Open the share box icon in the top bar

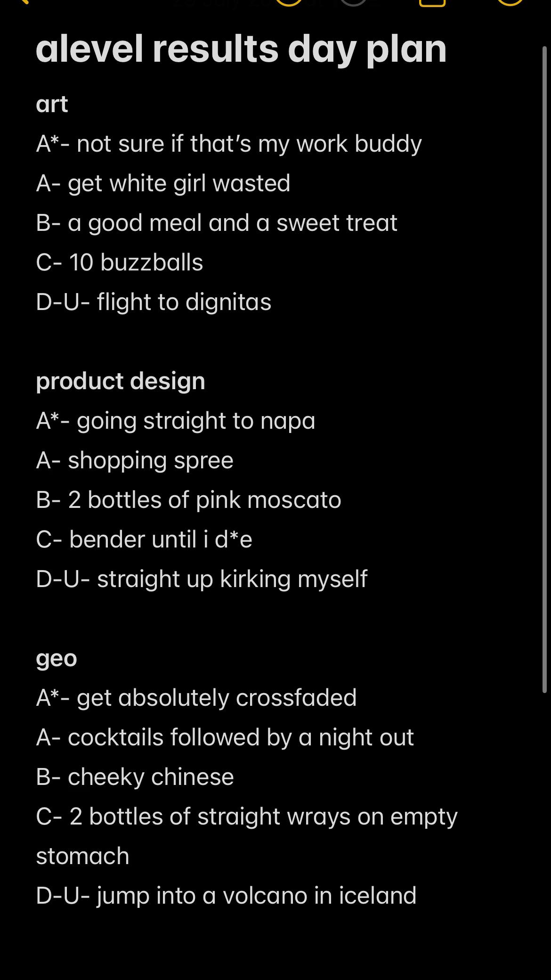(432, 3)
